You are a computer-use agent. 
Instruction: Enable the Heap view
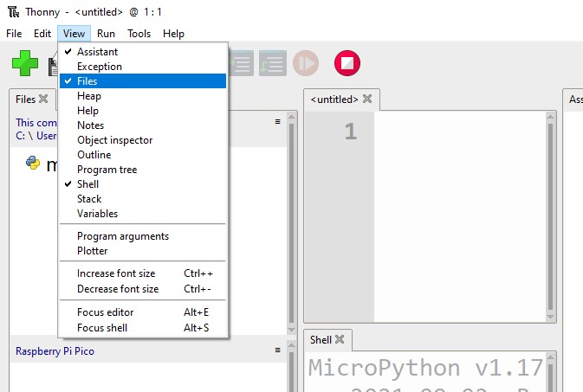[143, 96]
